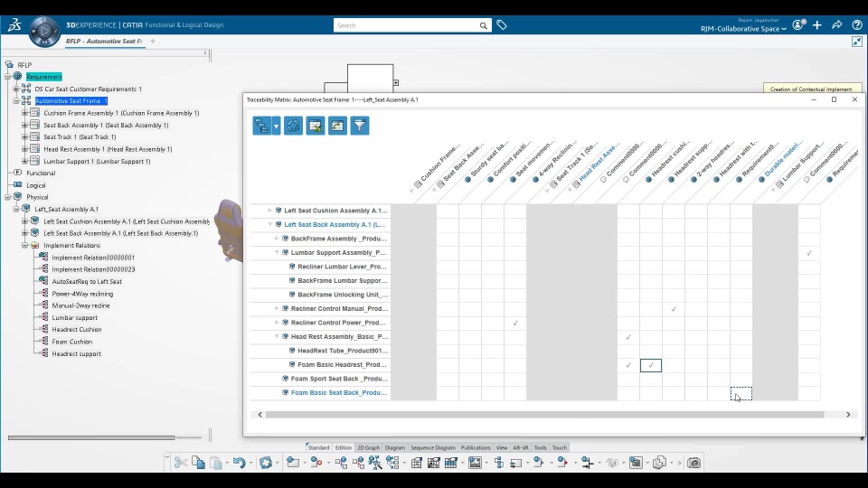This screenshot has width=868, height=488.
Task: Toggle checkmark in Recliner Control Power row
Action: pos(515,324)
